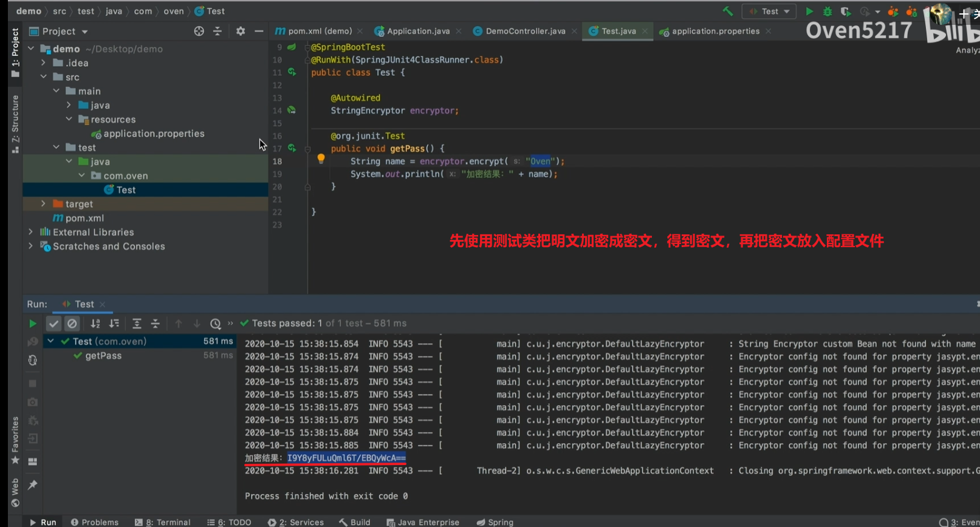The width and height of the screenshot is (980, 527).
Task: Expand the target folder
Action: 43,203
